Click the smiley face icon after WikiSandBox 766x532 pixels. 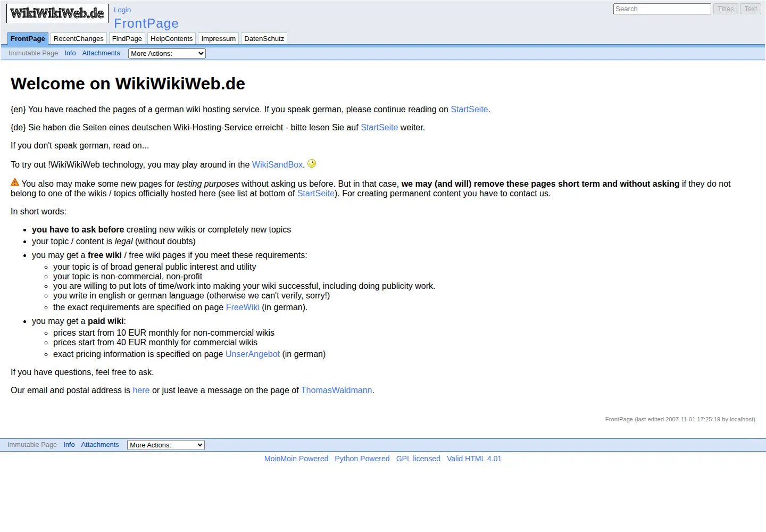point(312,163)
